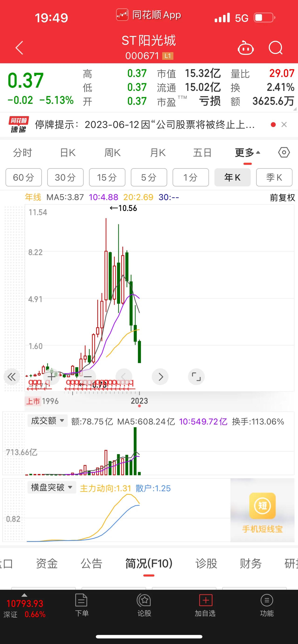
Task: Tap 深证 index value 10793.93
Action: click(25, 604)
